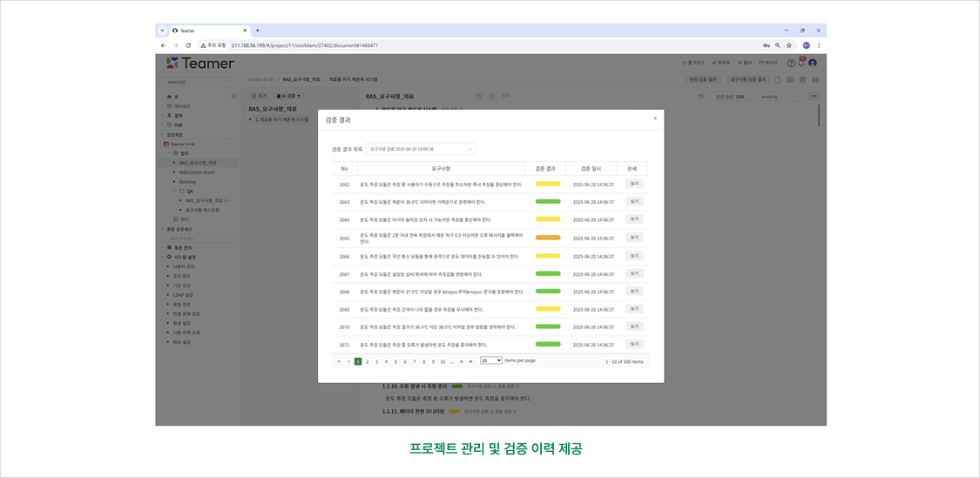Click 즐겨찾기 star in header
Screen dimensions: 980x478
[x=693, y=63]
